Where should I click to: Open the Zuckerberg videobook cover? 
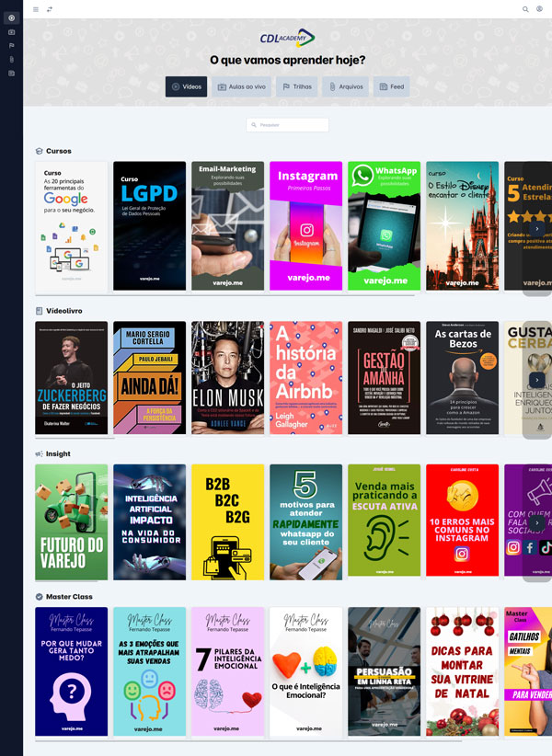click(72, 378)
